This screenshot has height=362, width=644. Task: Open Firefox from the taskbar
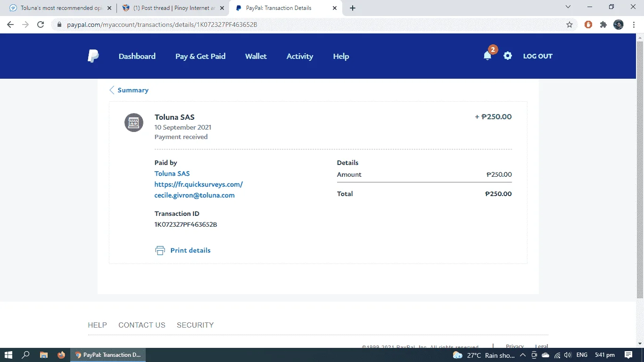[61, 355]
